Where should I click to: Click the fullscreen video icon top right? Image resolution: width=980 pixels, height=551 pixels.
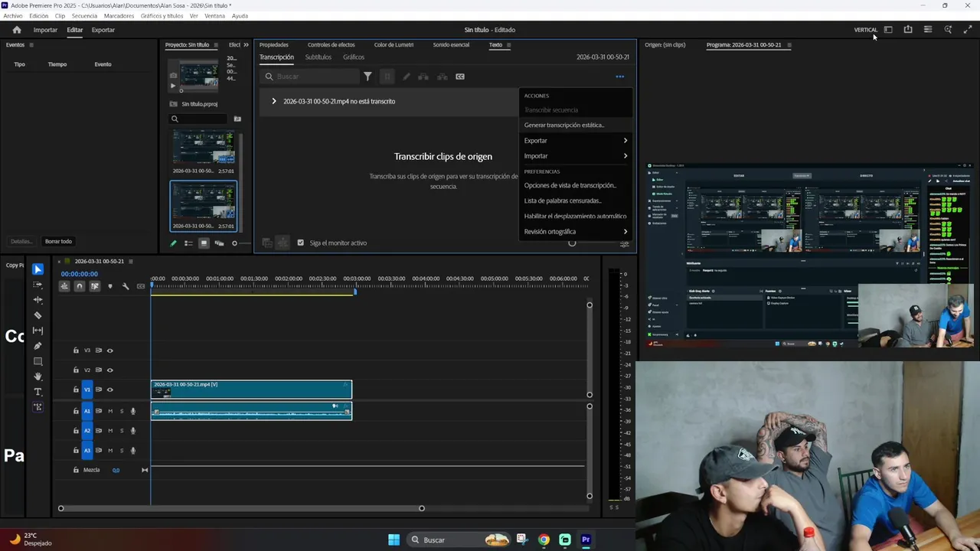(968, 30)
